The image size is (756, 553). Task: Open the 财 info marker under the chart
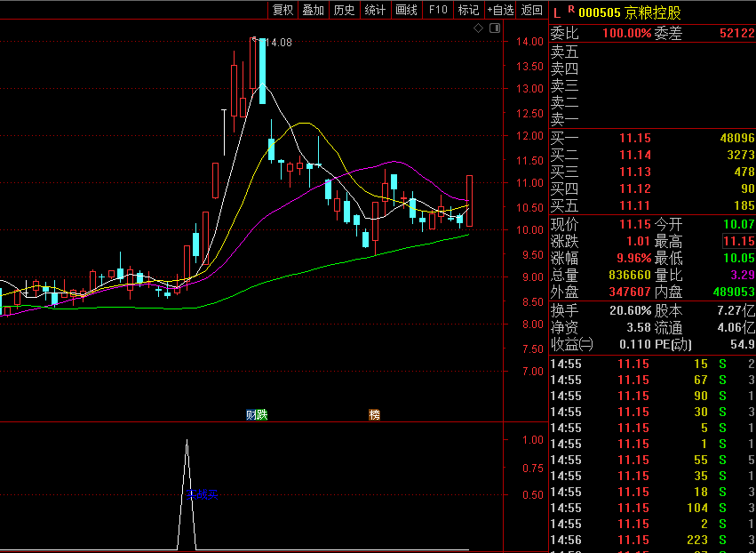[251, 414]
